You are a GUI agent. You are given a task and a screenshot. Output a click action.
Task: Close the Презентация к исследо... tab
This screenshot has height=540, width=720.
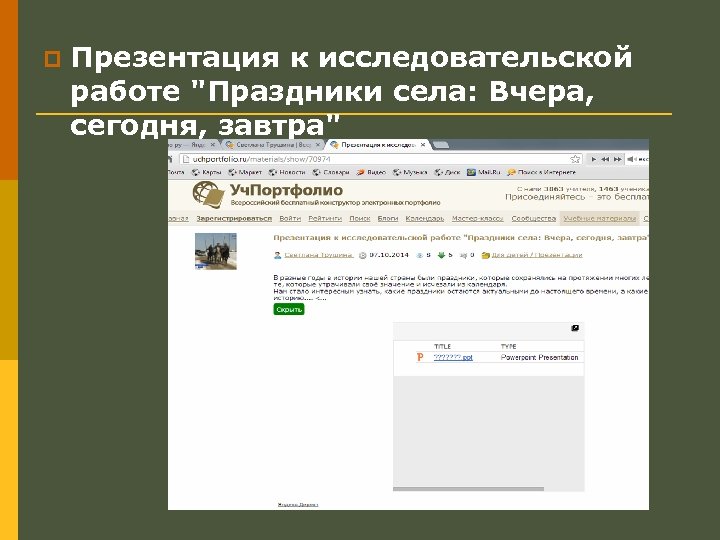pos(423,145)
